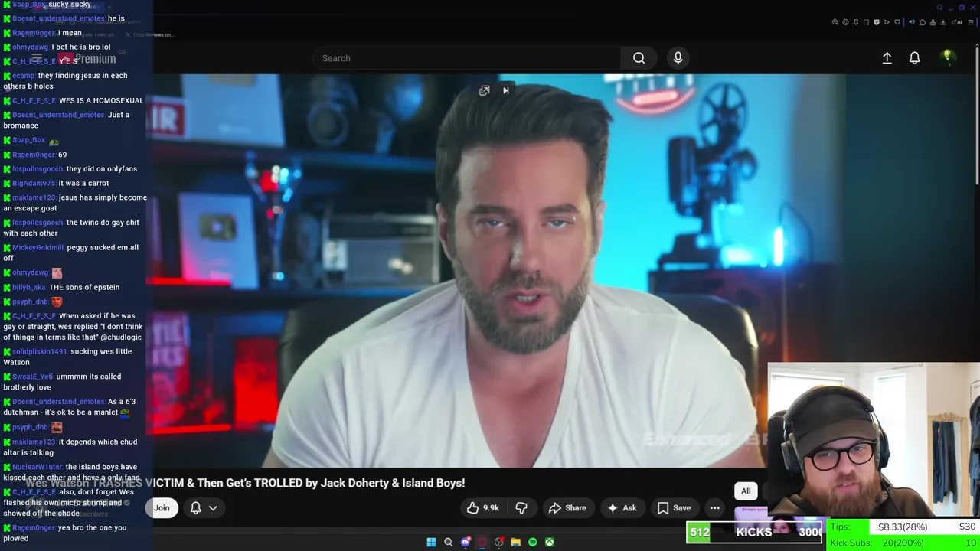Click the browser profile person icon
The width and height of the screenshot is (980, 551).
tap(933, 22)
